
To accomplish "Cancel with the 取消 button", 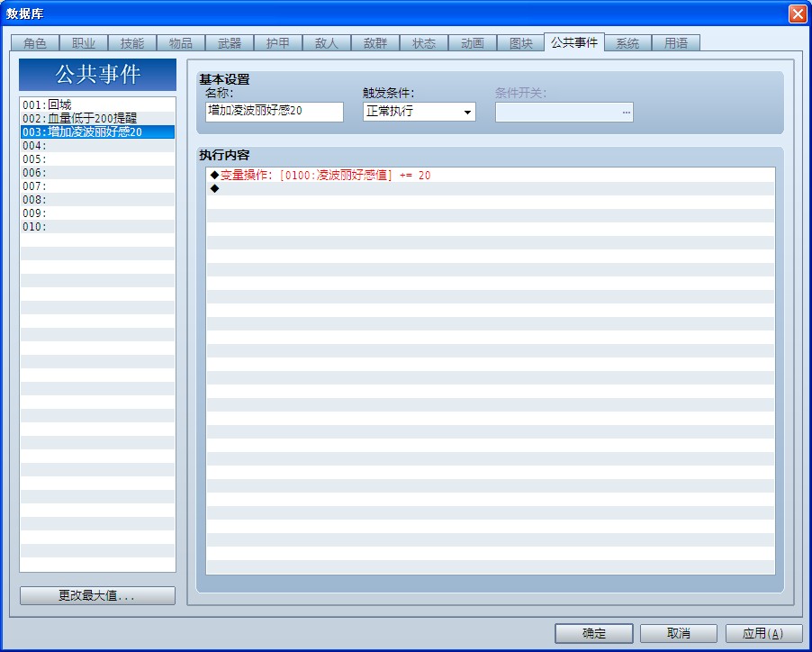I will pyautogui.click(x=679, y=633).
